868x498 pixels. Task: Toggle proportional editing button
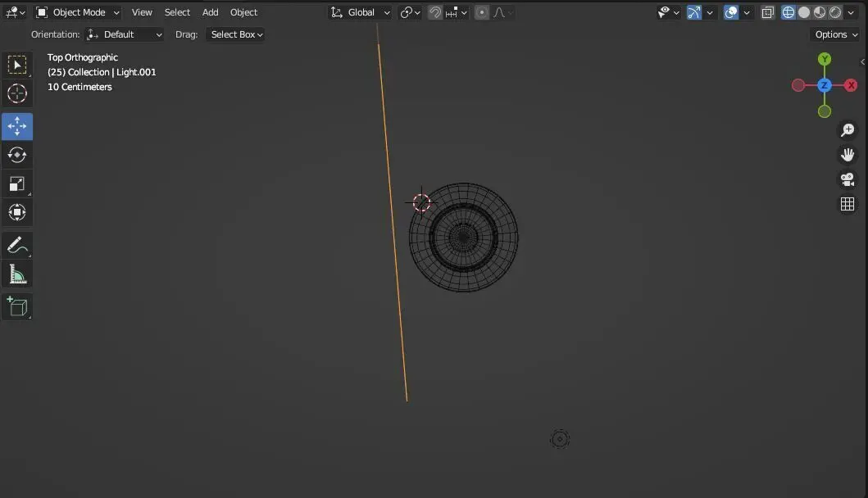pos(482,12)
